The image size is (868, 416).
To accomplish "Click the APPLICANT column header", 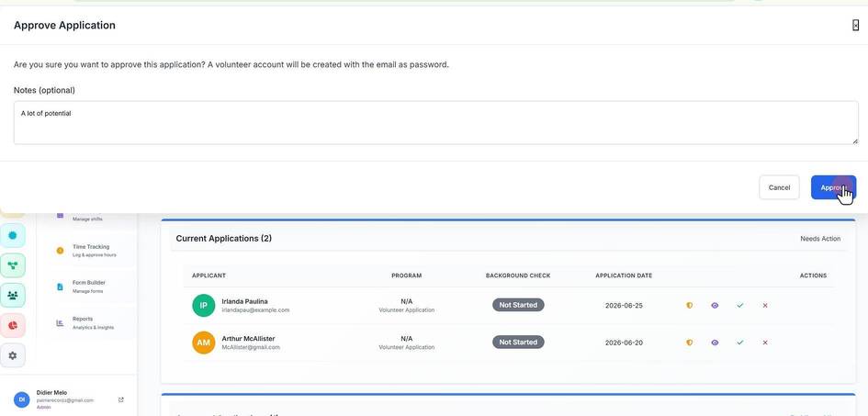I will click(x=209, y=275).
